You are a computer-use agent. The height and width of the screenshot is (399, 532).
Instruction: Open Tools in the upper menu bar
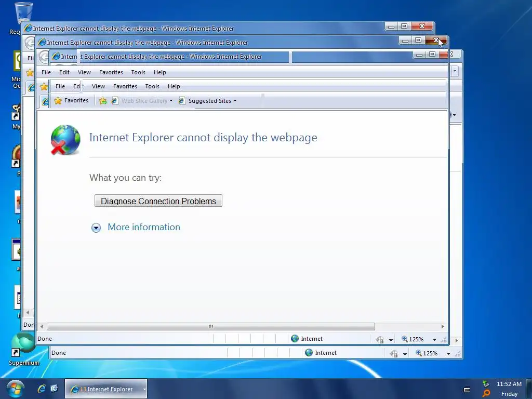point(138,72)
